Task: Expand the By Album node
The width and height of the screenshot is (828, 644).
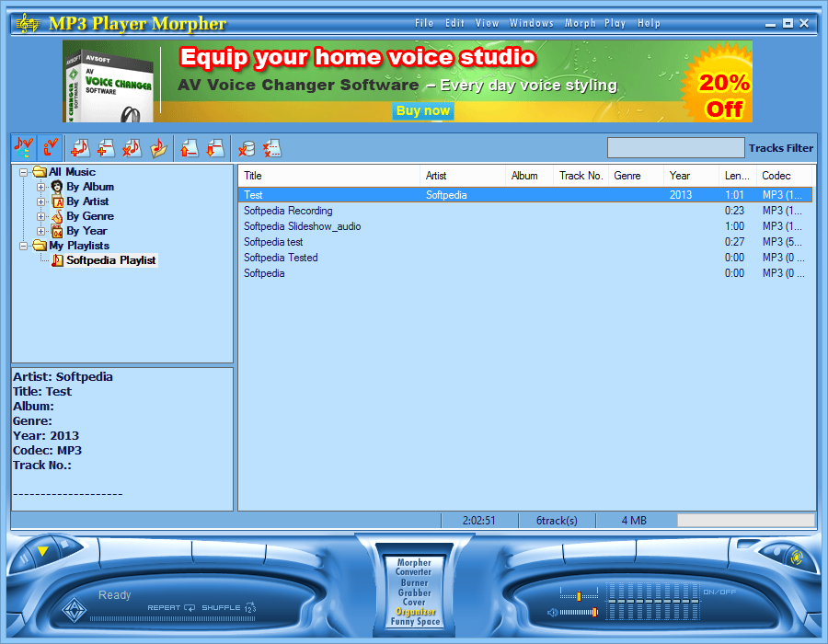Action: [x=40, y=187]
